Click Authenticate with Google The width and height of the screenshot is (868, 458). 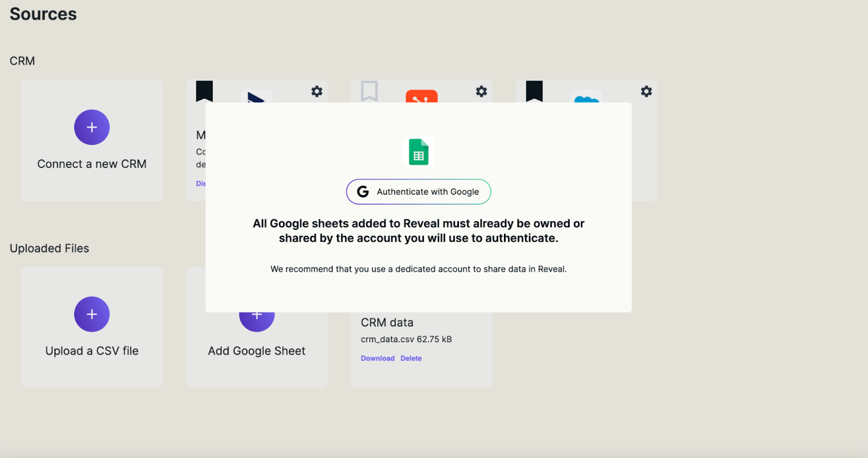tap(419, 192)
